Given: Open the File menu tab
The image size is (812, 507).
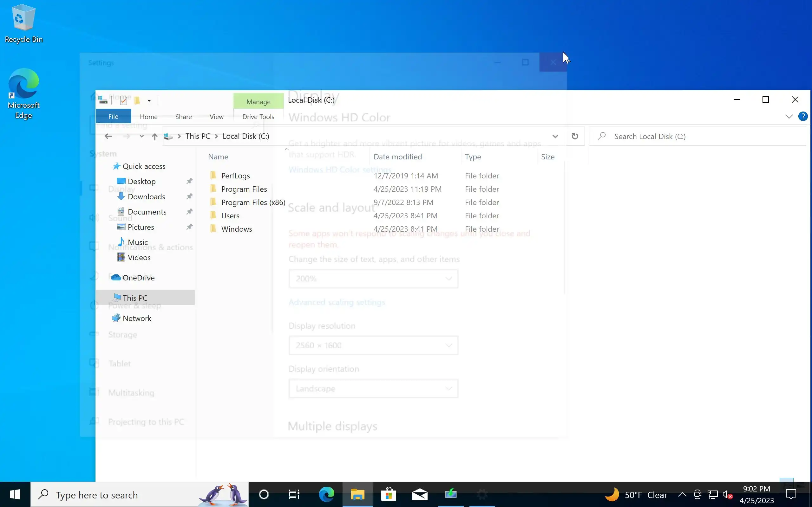Looking at the screenshot, I should click(113, 116).
